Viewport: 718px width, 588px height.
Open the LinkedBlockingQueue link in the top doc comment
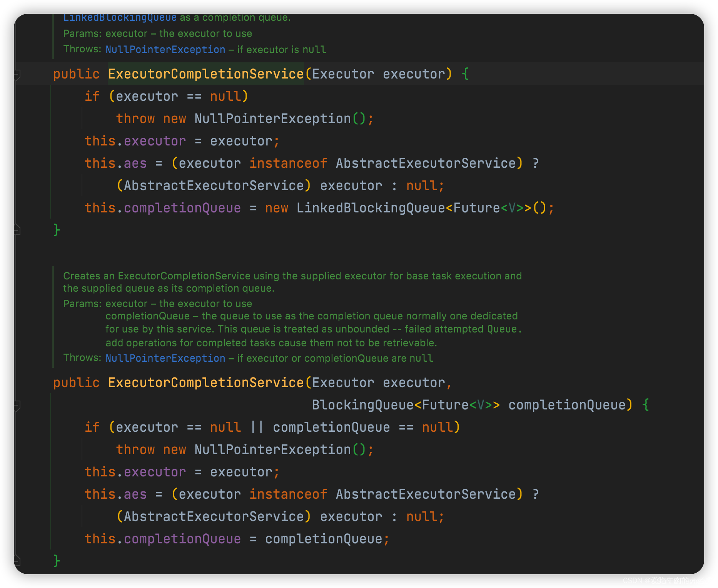point(120,18)
